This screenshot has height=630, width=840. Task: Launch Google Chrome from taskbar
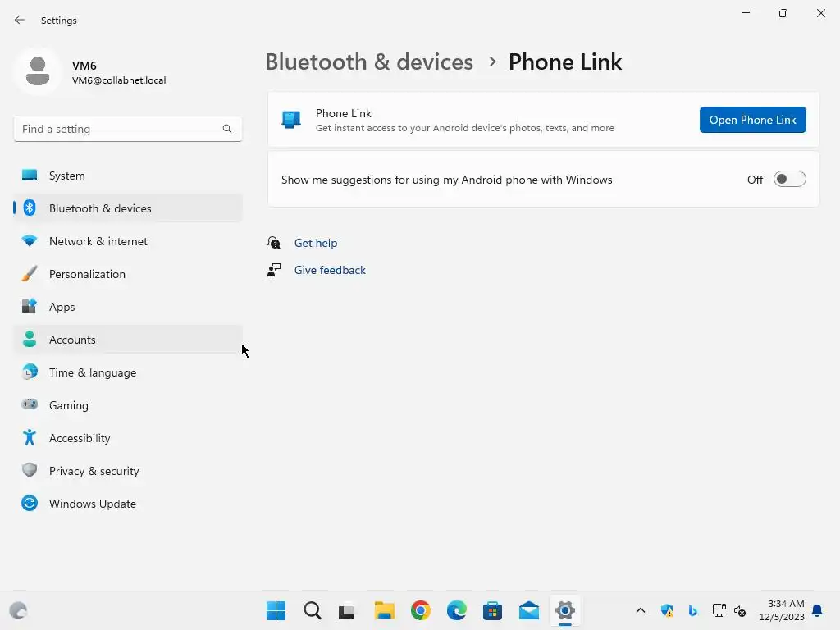[x=421, y=610]
